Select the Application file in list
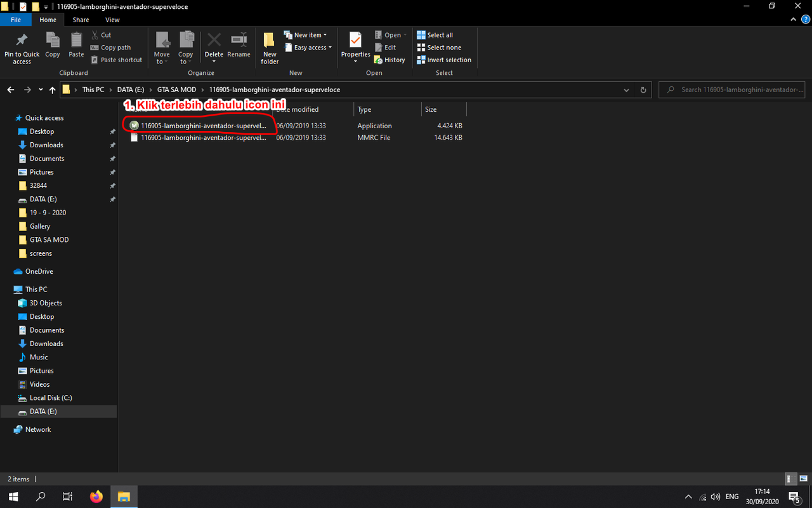Viewport: 812px width, 508px height. point(296,126)
